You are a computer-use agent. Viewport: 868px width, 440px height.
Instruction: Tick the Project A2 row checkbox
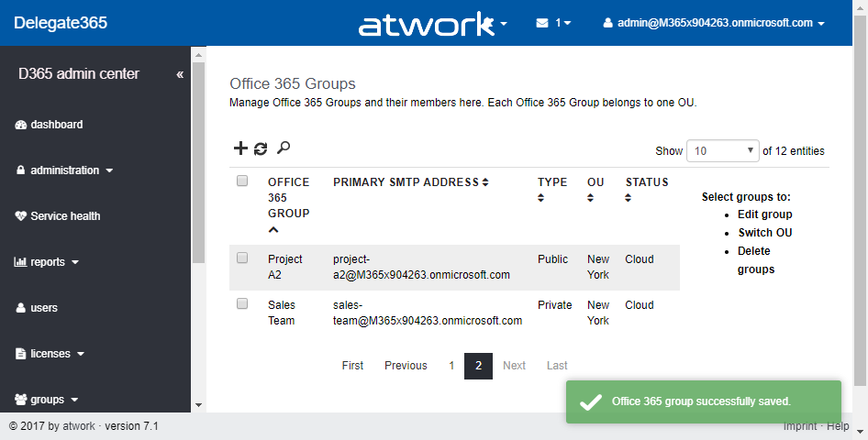point(242,258)
